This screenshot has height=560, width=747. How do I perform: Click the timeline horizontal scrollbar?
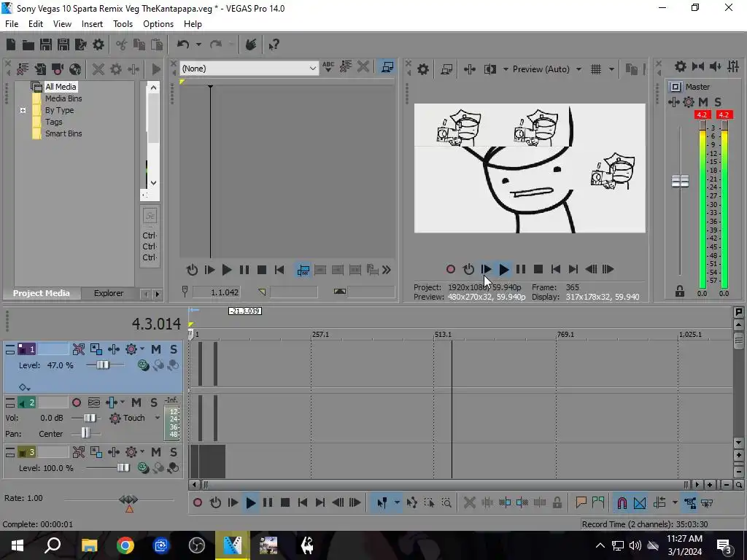click(446, 485)
